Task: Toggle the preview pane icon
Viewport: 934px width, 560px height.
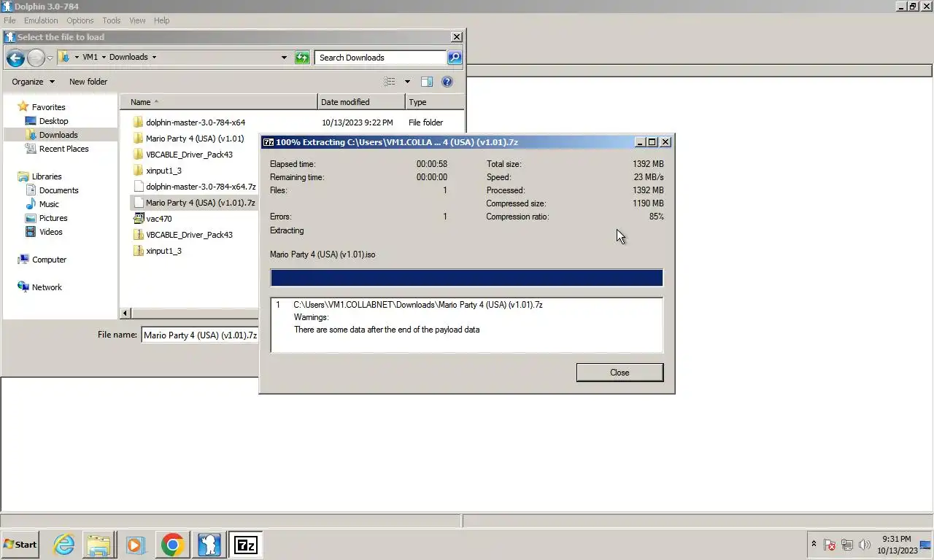Action: (x=427, y=82)
